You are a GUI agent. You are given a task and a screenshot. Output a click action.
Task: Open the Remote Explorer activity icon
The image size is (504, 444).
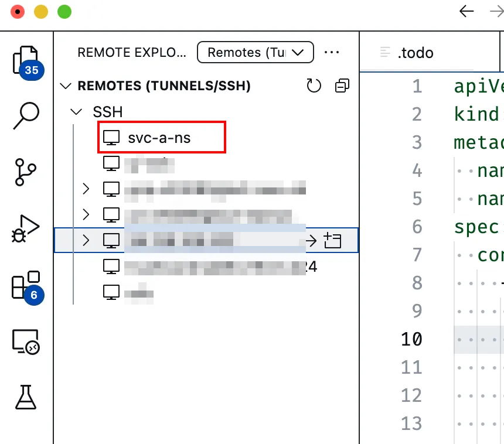pos(26,342)
